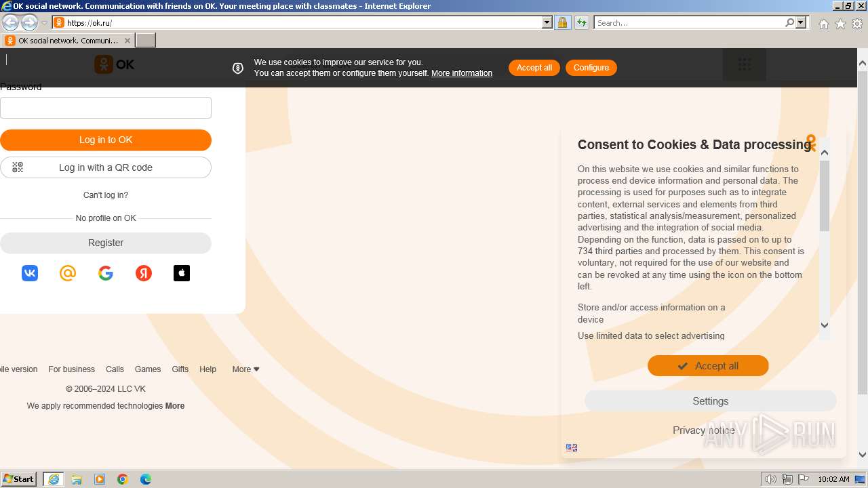Click the Log in to OK button
The width and height of the screenshot is (868, 488).
click(x=106, y=140)
